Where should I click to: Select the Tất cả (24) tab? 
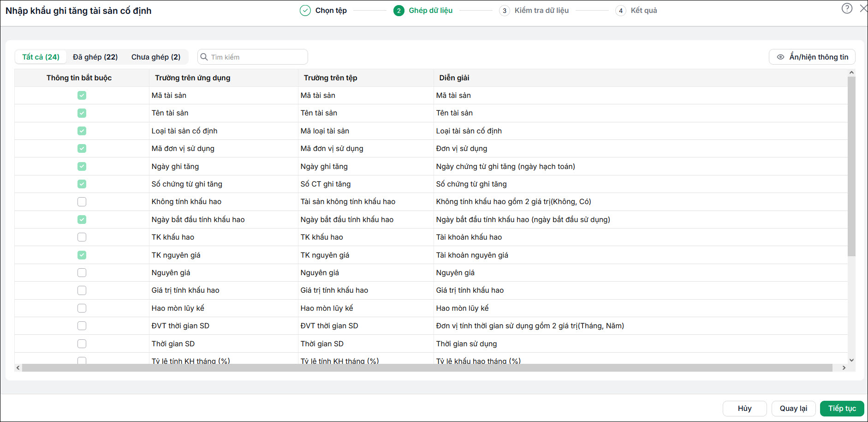tap(41, 57)
